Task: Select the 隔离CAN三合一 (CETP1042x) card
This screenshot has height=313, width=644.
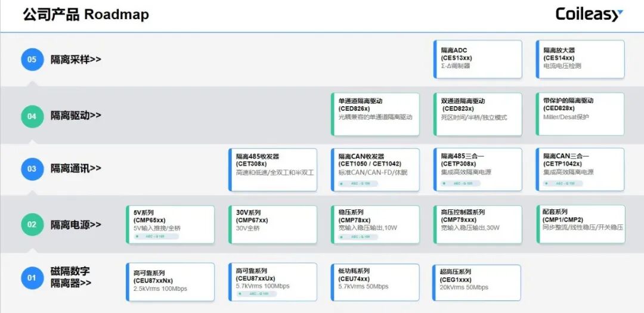Action: point(580,170)
